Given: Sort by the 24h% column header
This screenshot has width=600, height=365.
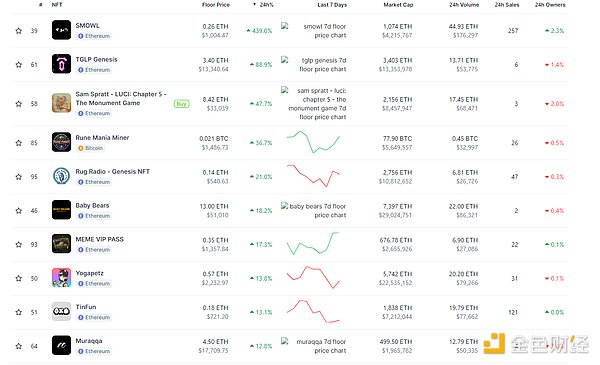Looking at the screenshot, I should (264, 5).
